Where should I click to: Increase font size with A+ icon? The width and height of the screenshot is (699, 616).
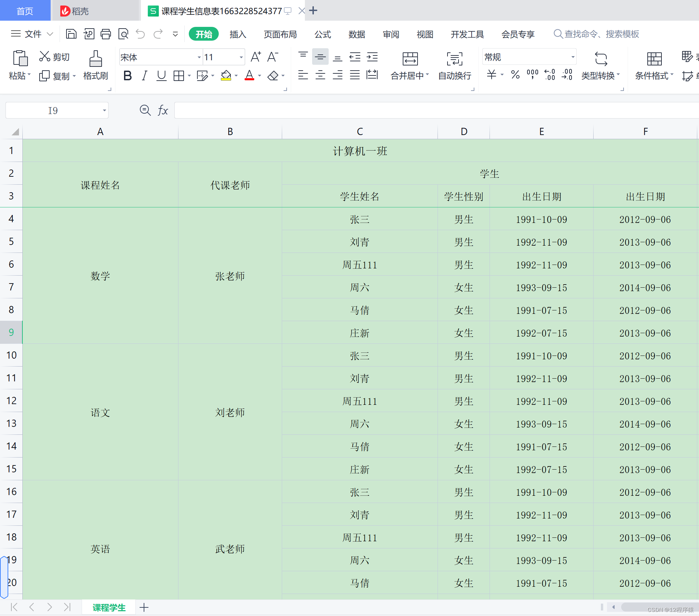coord(256,57)
